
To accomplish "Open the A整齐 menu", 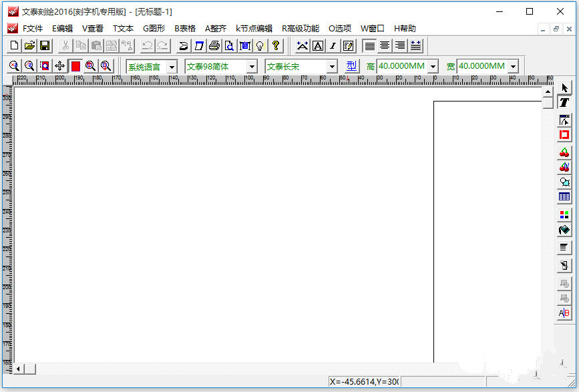I will 216,29.
